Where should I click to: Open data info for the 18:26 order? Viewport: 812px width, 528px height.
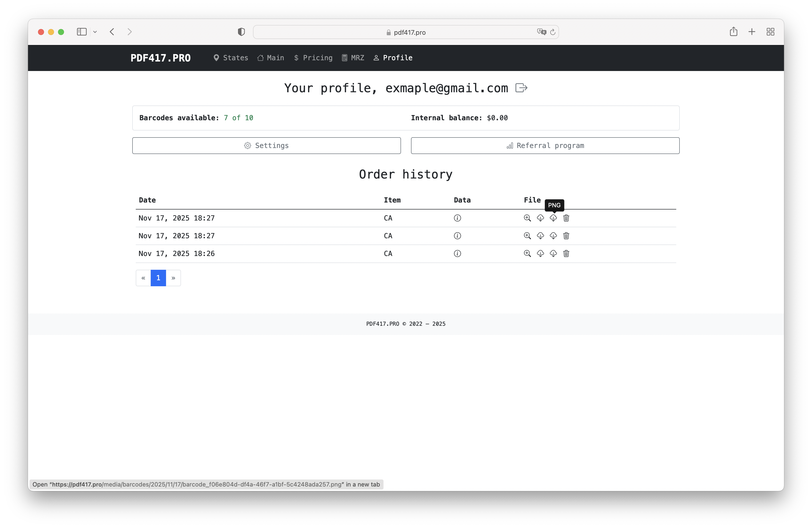[x=457, y=253]
